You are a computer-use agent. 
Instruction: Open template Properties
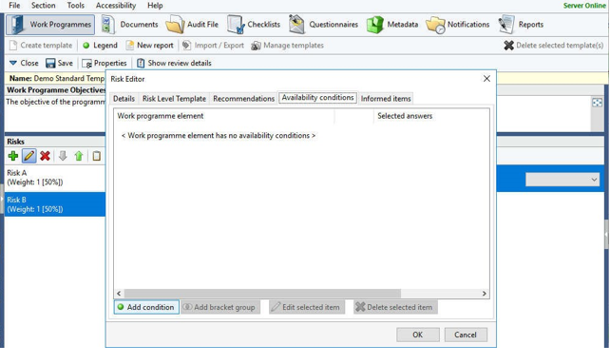pyautogui.click(x=105, y=63)
